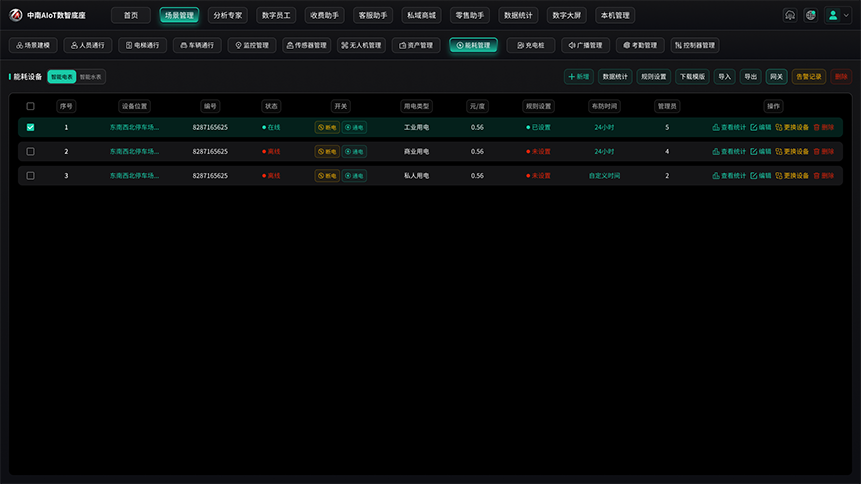Viewport: 861px width, 484px height.
Task: Uncheck the checkbox for row 1
Action: (30, 127)
